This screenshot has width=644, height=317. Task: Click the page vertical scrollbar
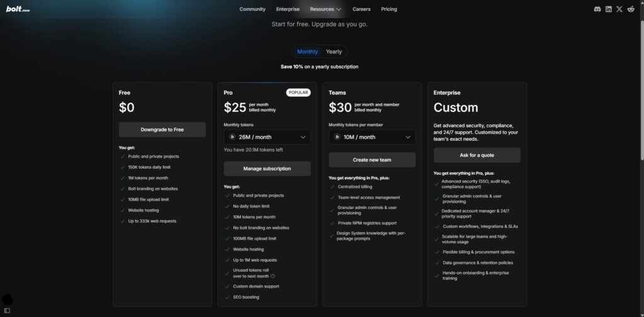tap(641, 91)
